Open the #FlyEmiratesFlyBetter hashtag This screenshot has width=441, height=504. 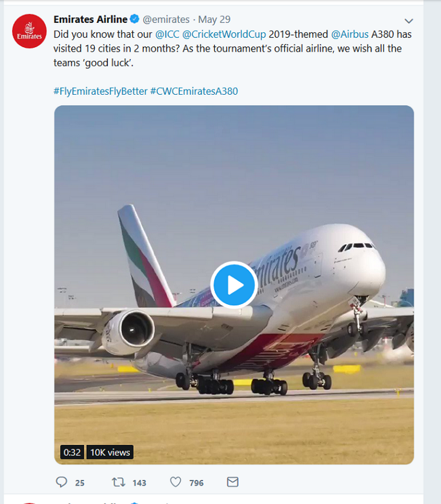[100, 91]
